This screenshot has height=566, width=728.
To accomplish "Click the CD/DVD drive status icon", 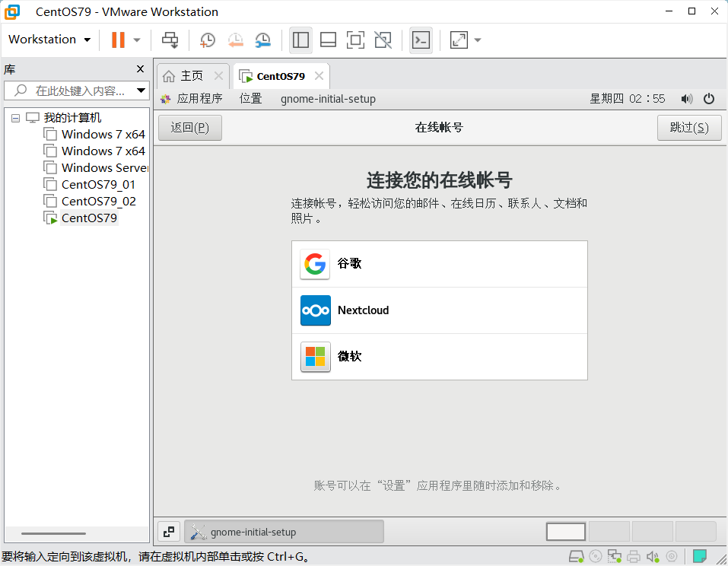I will (x=595, y=556).
